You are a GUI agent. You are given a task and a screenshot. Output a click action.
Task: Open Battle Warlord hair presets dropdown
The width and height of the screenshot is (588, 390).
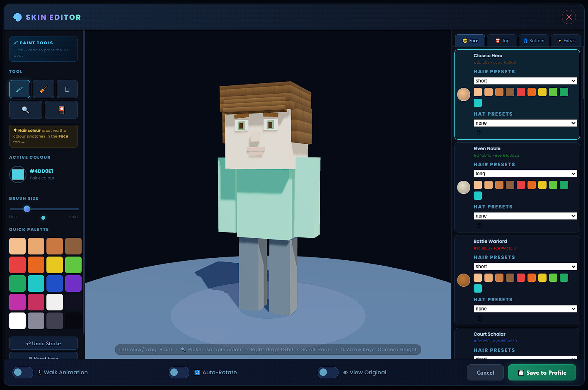[x=525, y=266]
